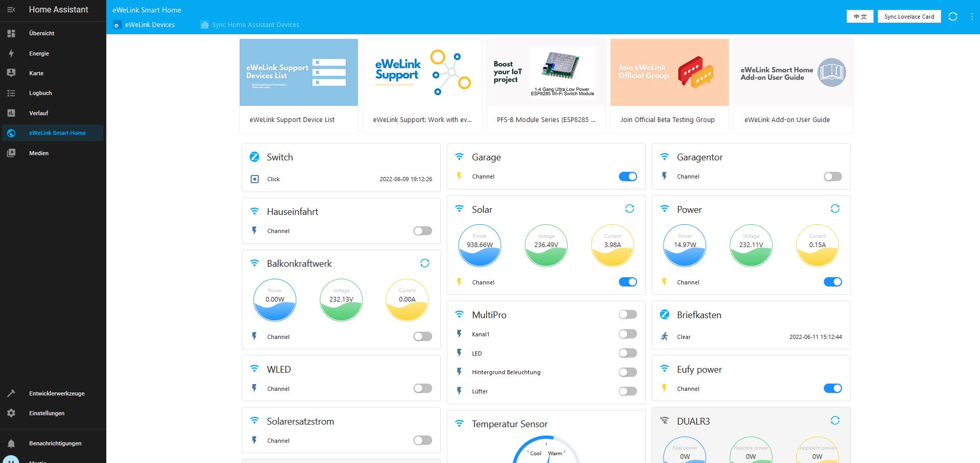Toggle the WLED channel switch
Screen dimensions: 980x463
click(423, 388)
